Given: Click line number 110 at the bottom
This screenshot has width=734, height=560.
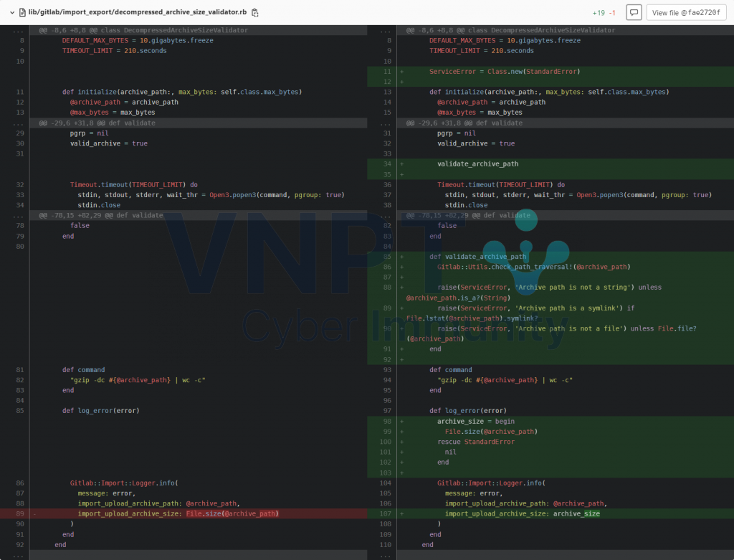Looking at the screenshot, I should 386,544.
